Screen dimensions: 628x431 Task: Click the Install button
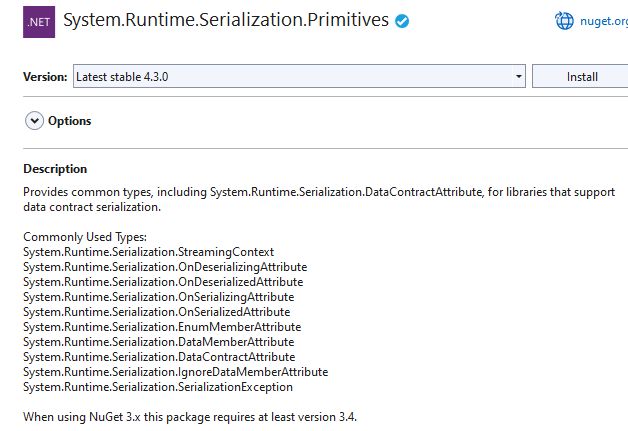pos(582,77)
